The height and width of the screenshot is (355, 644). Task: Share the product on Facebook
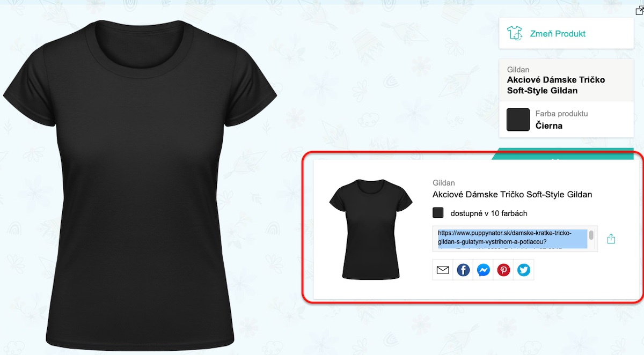pos(463,270)
